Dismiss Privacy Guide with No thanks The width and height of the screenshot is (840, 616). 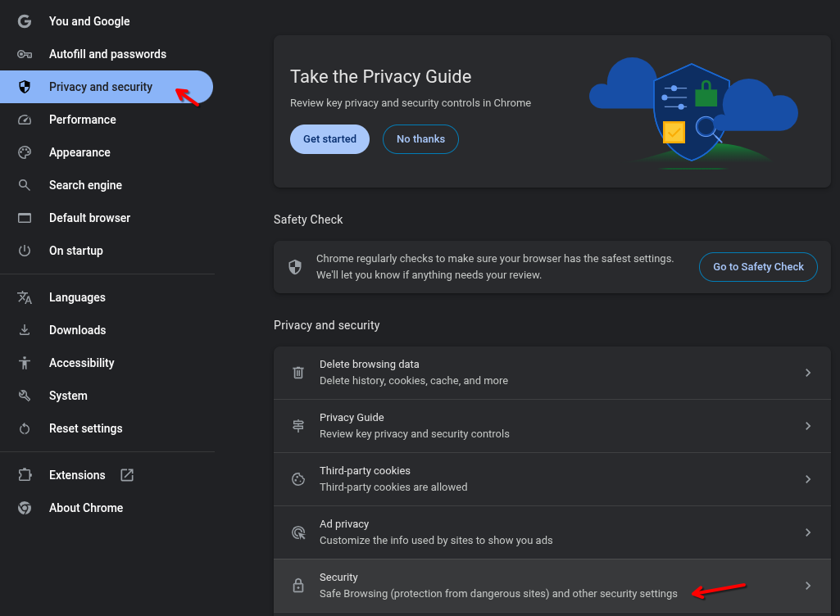pyautogui.click(x=420, y=139)
